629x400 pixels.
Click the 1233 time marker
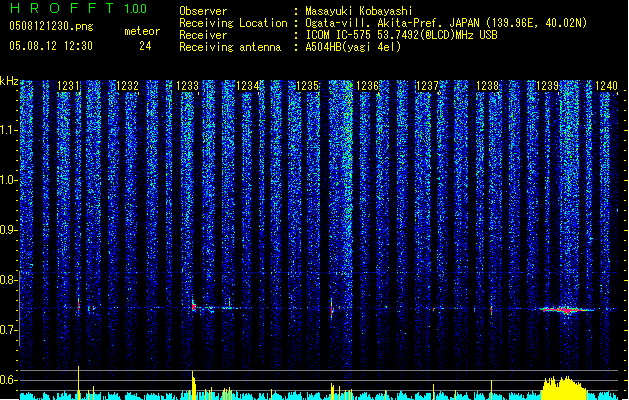coord(187,86)
